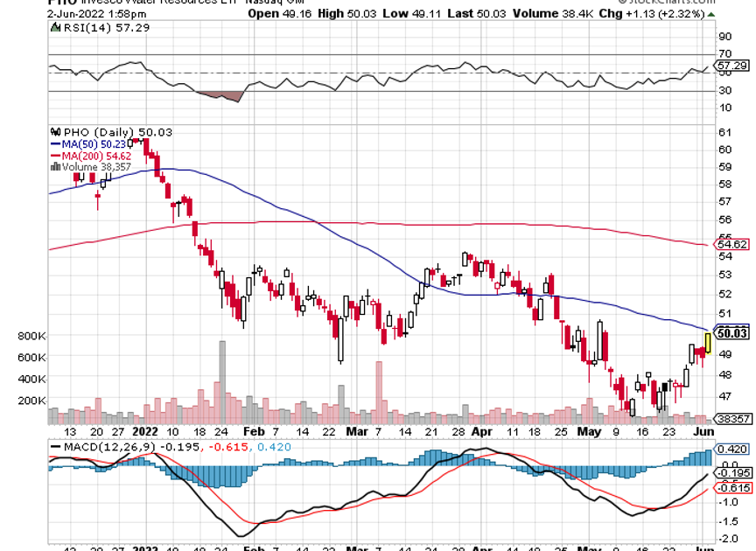Select the red MA(200) legend swatch

tap(56, 155)
